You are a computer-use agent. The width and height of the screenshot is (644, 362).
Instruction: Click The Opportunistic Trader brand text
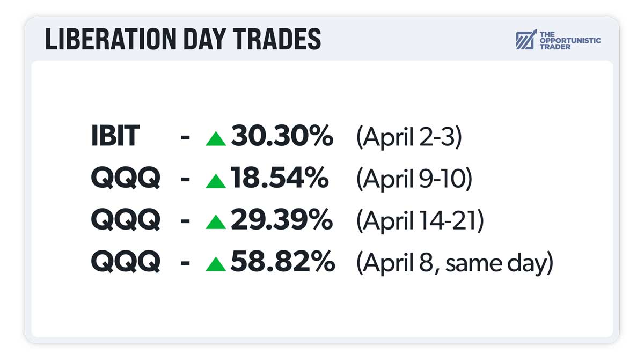(x=570, y=40)
